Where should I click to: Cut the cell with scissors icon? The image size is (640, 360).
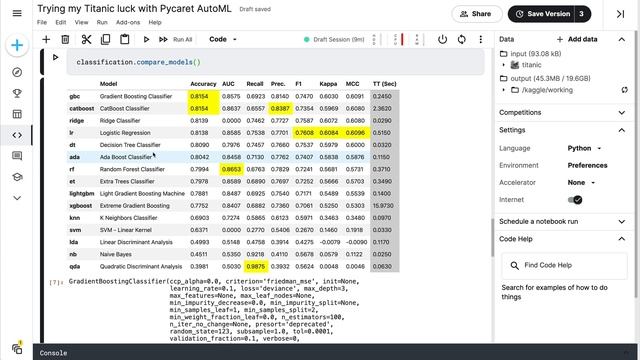click(x=86, y=39)
